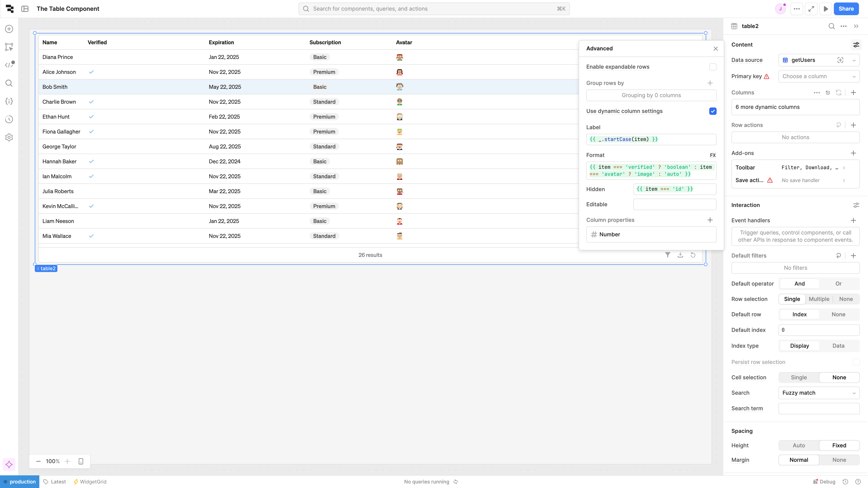Click the Share button
The height and width of the screenshot is (488, 868).
tap(846, 9)
